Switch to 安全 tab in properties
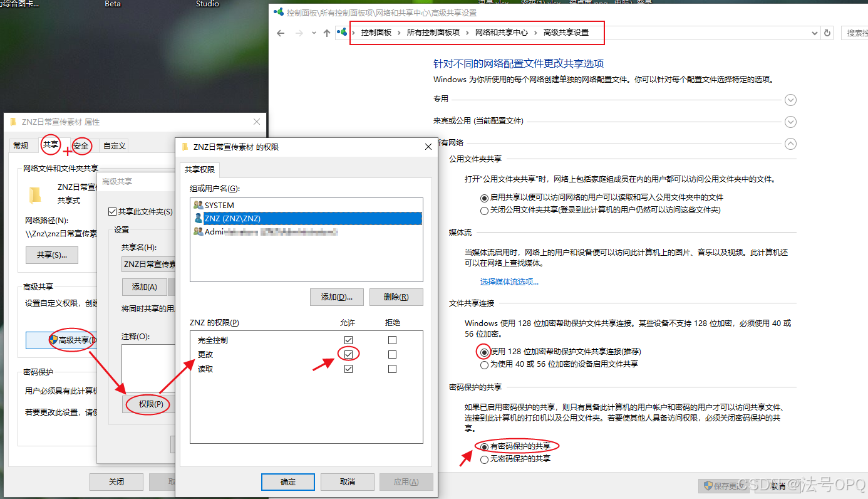The height and width of the screenshot is (499, 868). (81, 145)
